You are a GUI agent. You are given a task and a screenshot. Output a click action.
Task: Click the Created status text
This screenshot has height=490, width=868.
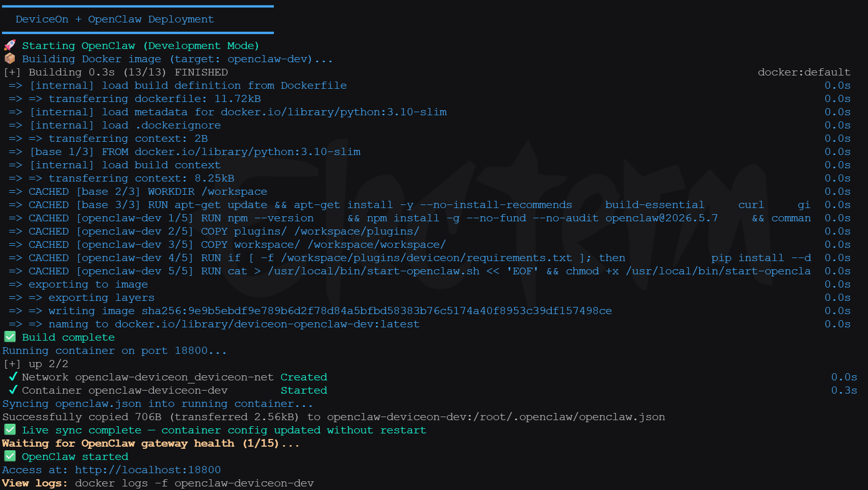(304, 377)
